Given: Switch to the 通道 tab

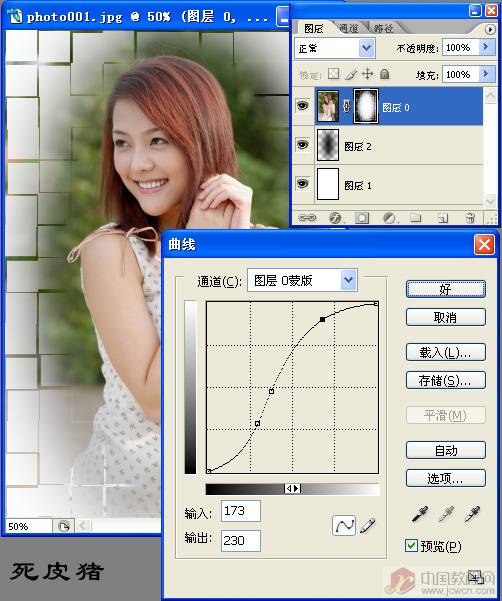Looking at the screenshot, I should pos(349,28).
